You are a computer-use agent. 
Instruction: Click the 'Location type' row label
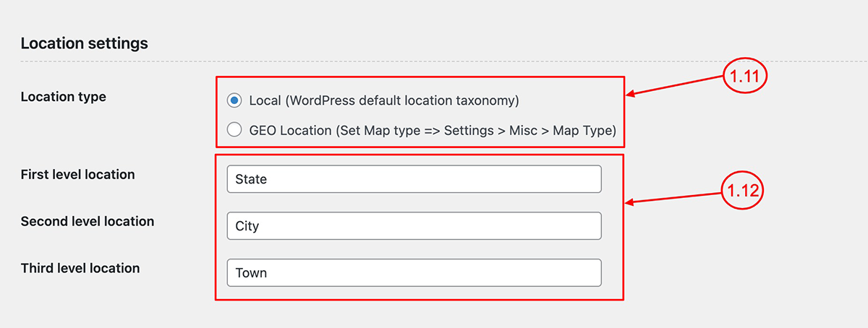[x=64, y=97]
